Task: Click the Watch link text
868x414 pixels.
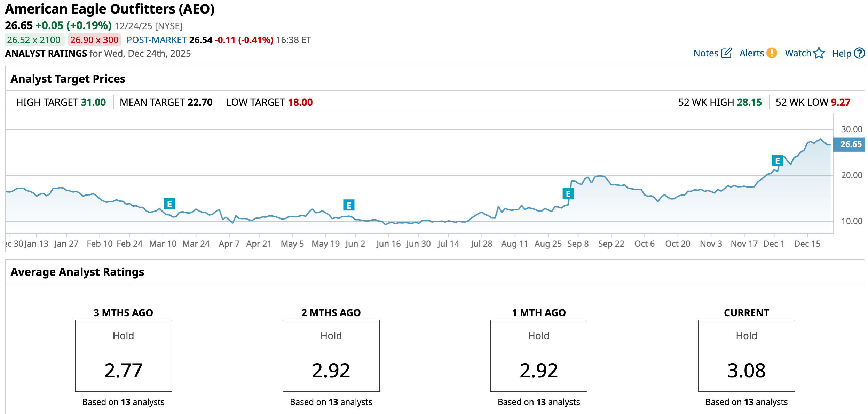Action: coord(798,53)
